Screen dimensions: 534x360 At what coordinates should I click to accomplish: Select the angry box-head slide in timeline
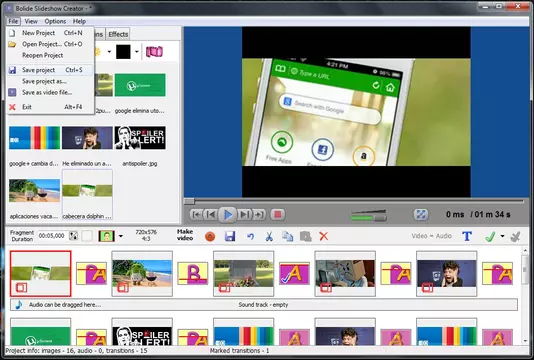(345, 273)
